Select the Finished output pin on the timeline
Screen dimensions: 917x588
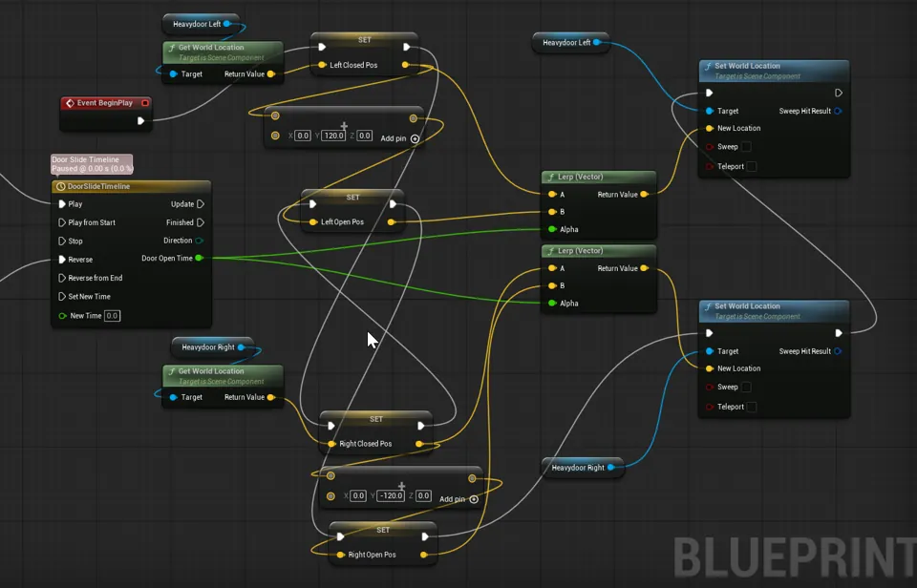pos(201,222)
